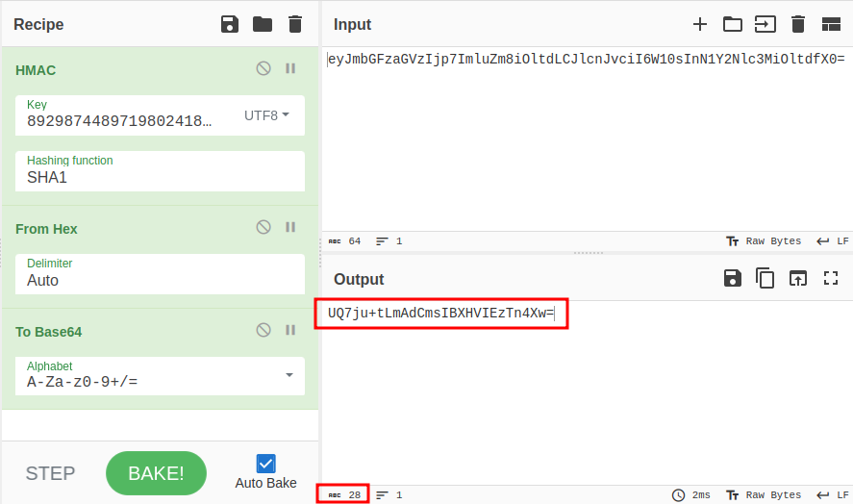Clear the recipe with the trash icon
This screenshot has width=853, height=504.
(x=295, y=24)
